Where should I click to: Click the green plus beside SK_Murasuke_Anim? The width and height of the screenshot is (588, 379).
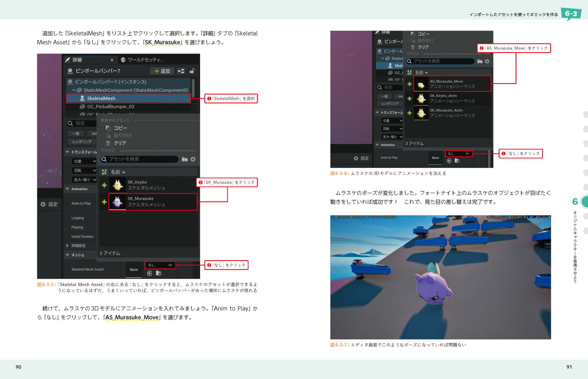coord(410,113)
